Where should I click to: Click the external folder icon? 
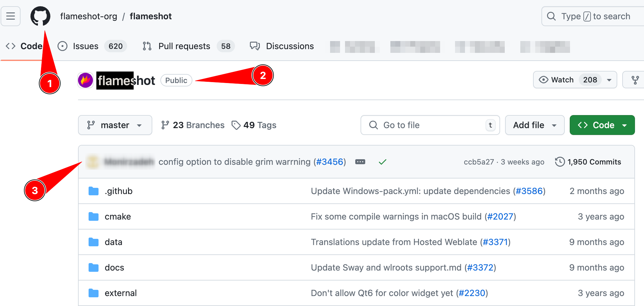94,293
